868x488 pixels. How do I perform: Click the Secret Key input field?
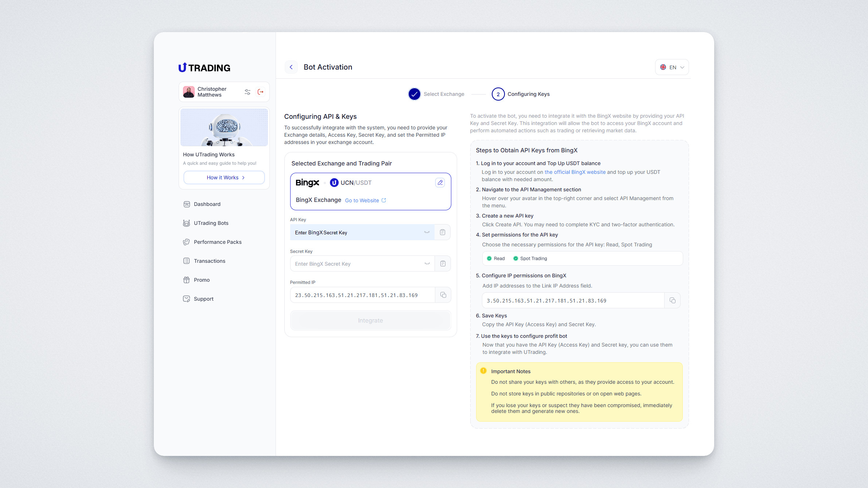357,264
